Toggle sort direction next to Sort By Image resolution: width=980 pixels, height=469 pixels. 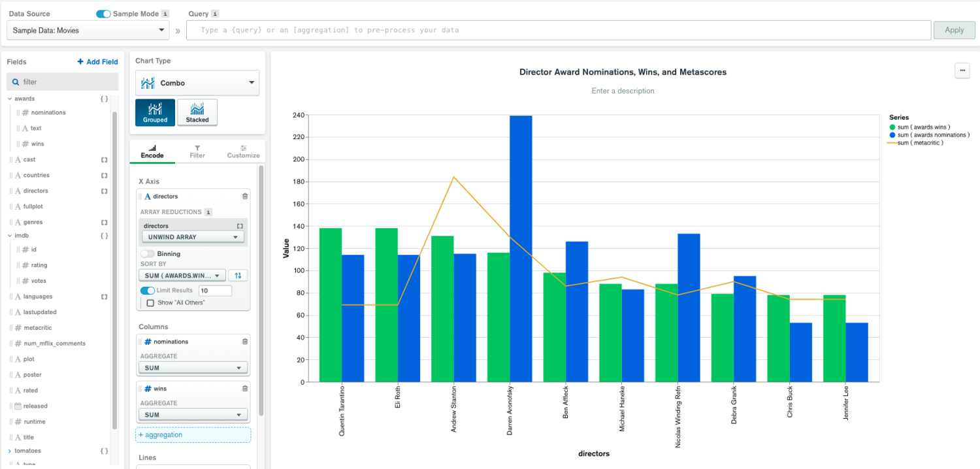click(x=238, y=276)
